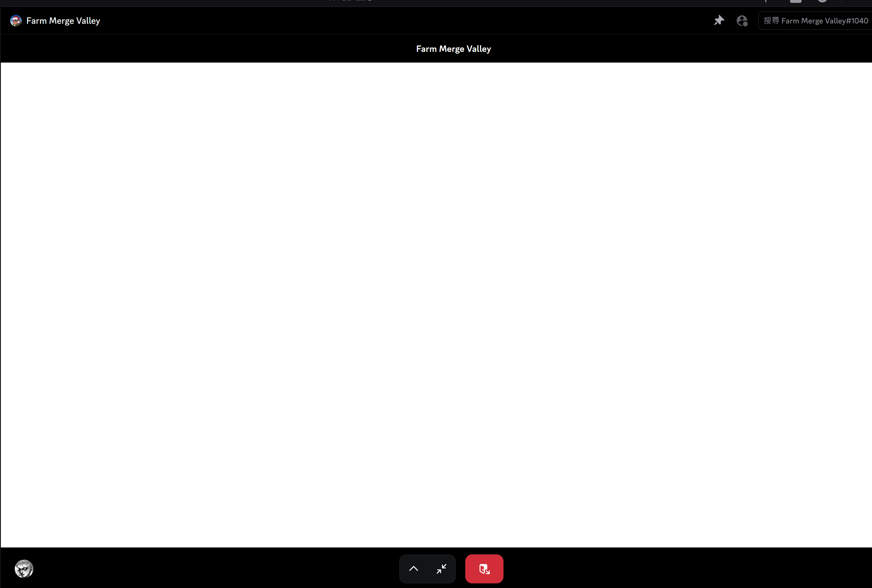Viewport: 872px width, 588px height.
Task: Click the help icon at top edge
Action: pyautogui.click(x=822, y=1)
